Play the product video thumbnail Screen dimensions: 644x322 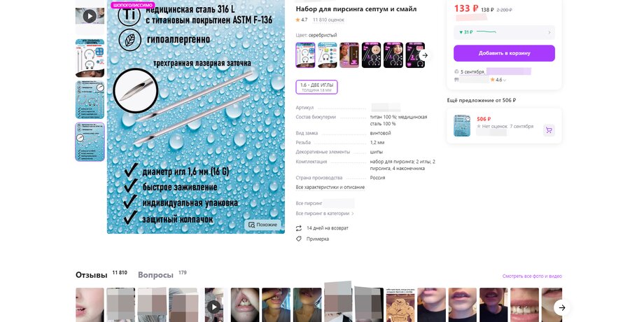click(90, 16)
